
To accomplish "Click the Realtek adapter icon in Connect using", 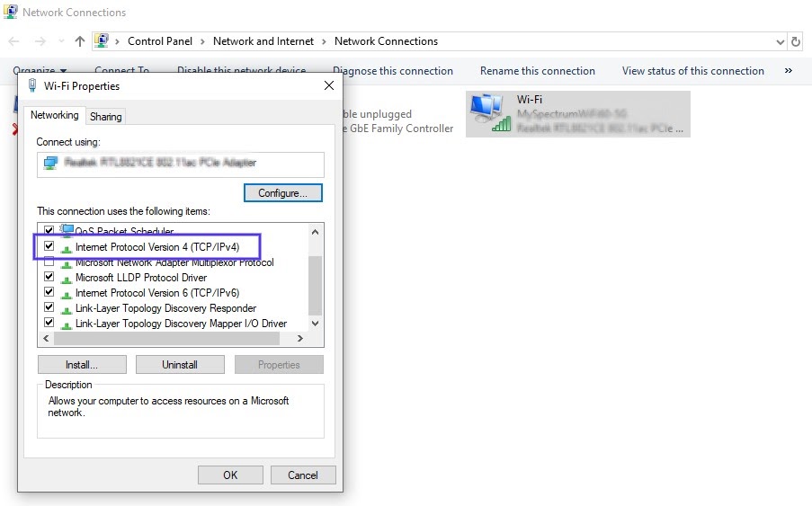I will [50, 164].
